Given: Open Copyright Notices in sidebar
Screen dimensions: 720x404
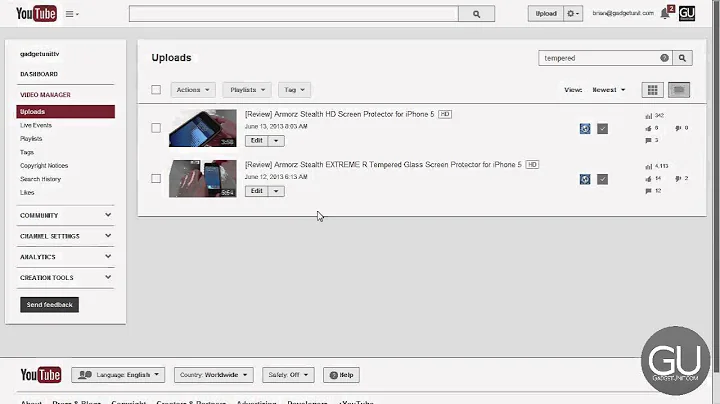Looking at the screenshot, I should tap(44, 166).
